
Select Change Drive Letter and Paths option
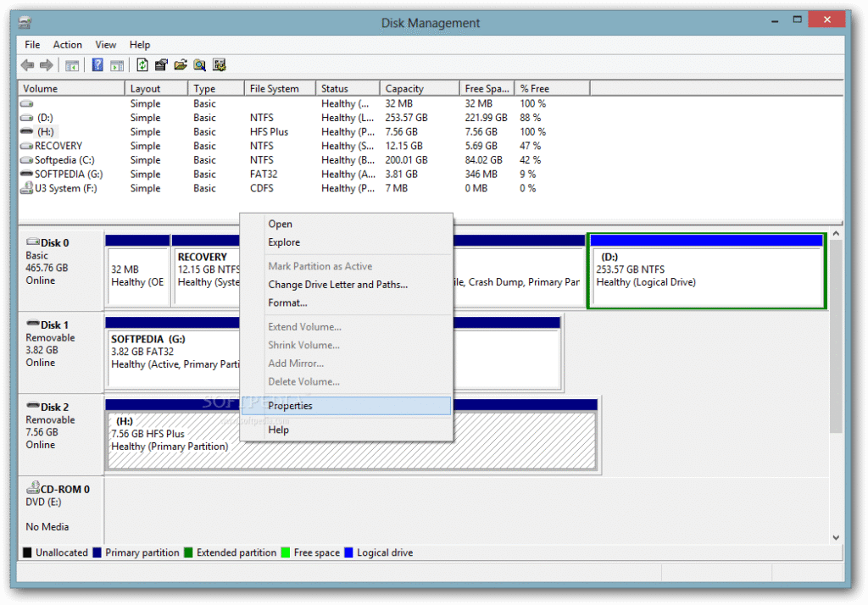tap(337, 285)
